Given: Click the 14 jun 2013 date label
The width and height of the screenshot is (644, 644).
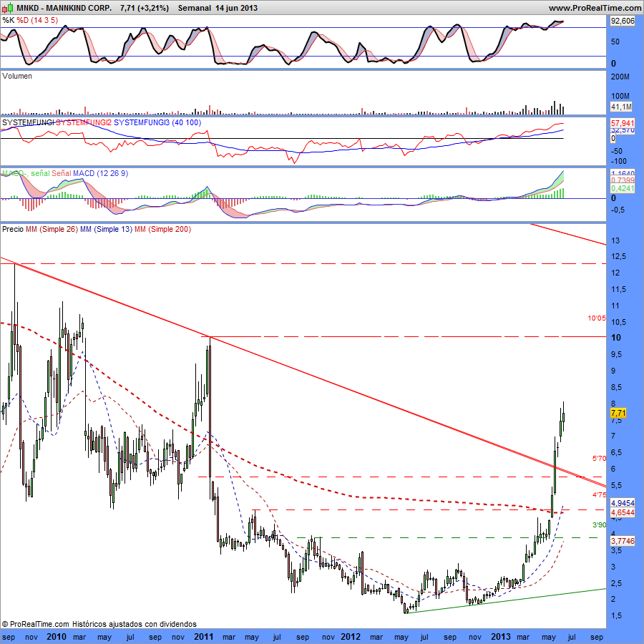Looking at the screenshot, I should 237,8.
